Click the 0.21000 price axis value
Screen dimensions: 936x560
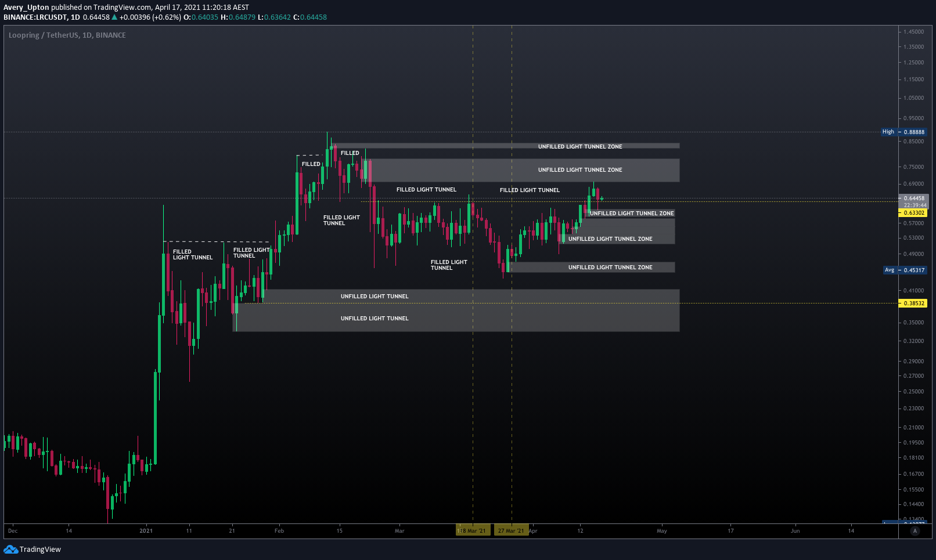(x=913, y=428)
